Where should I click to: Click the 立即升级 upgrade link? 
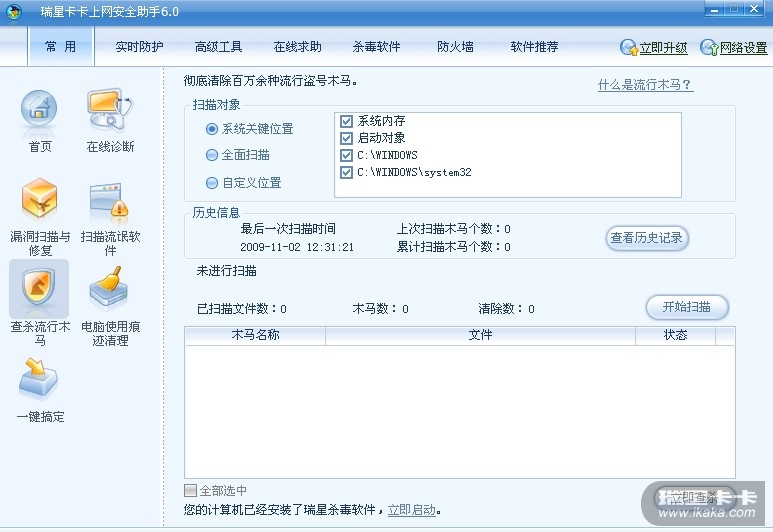click(x=664, y=48)
